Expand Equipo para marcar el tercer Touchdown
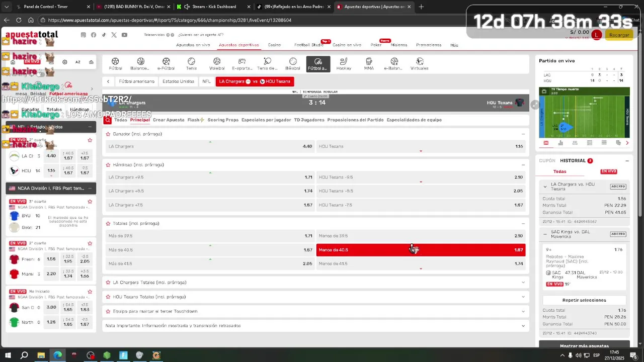The image size is (644, 362). pyautogui.click(x=523, y=311)
